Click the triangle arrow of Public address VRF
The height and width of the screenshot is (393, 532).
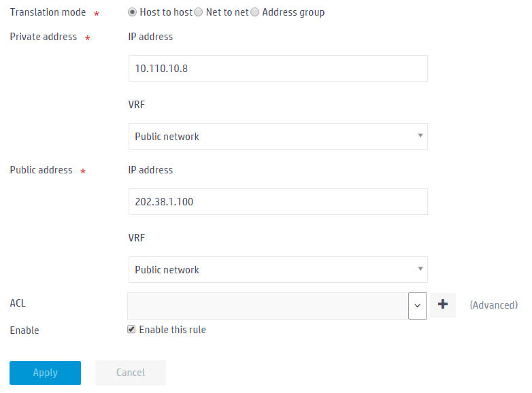tap(420, 269)
